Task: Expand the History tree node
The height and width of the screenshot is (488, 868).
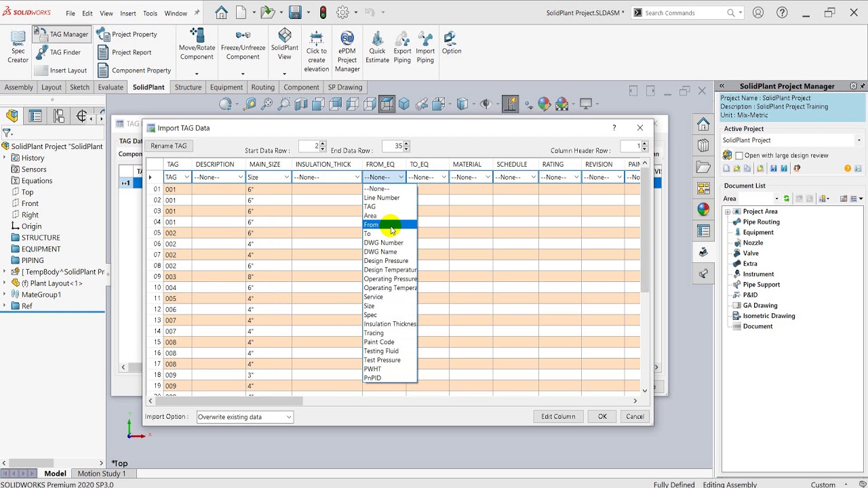Action: pyautogui.click(x=4, y=158)
